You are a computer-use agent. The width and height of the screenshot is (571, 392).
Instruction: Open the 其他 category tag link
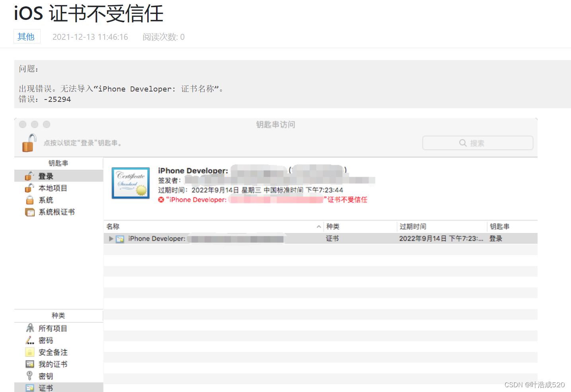pyautogui.click(x=27, y=36)
